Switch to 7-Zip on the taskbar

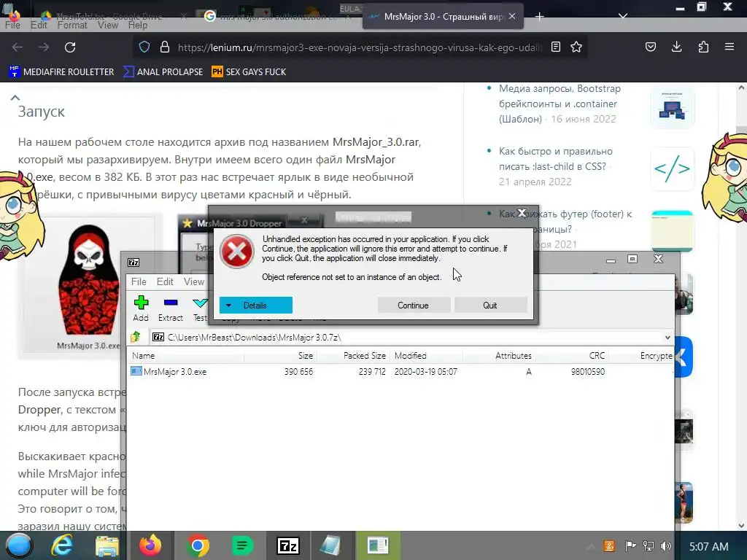click(x=288, y=545)
